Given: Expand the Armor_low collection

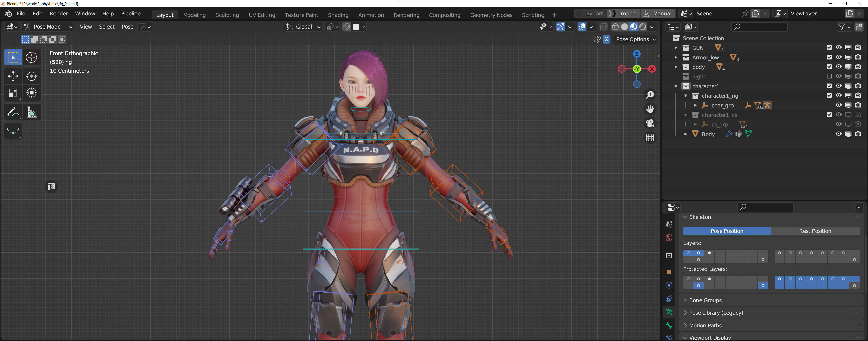Looking at the screenshot, I should coord(676,57).
